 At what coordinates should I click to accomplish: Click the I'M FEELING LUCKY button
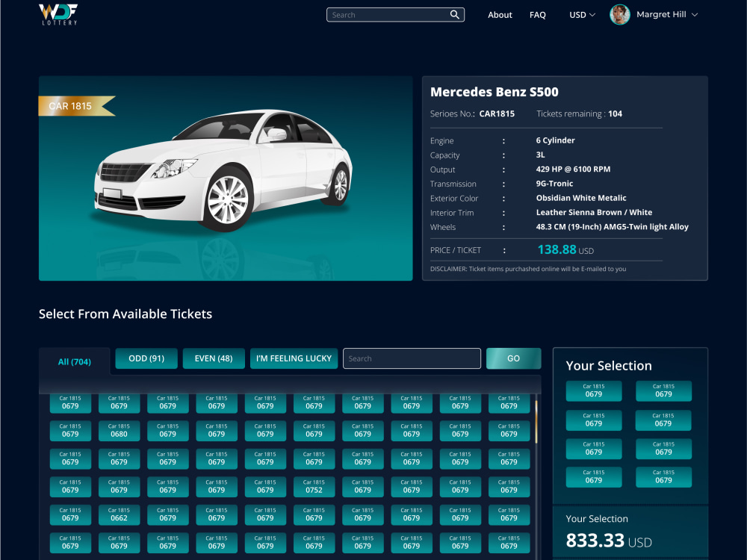click(294, 358)
